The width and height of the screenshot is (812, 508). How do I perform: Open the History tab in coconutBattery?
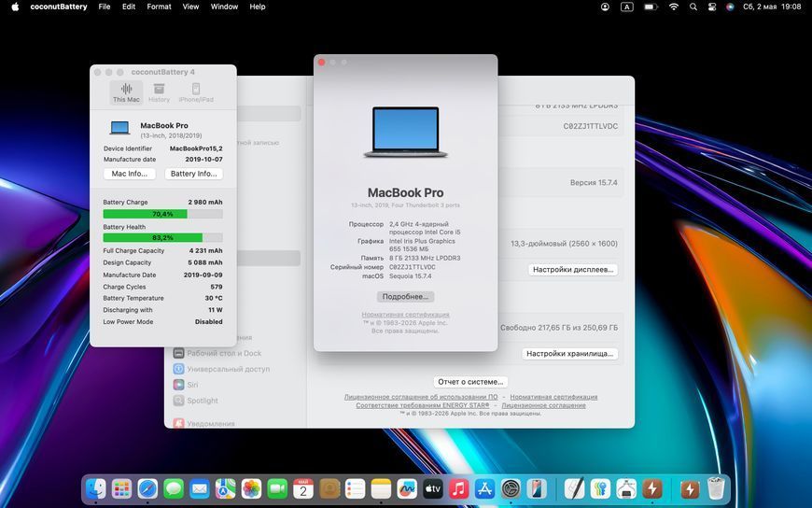159,92
